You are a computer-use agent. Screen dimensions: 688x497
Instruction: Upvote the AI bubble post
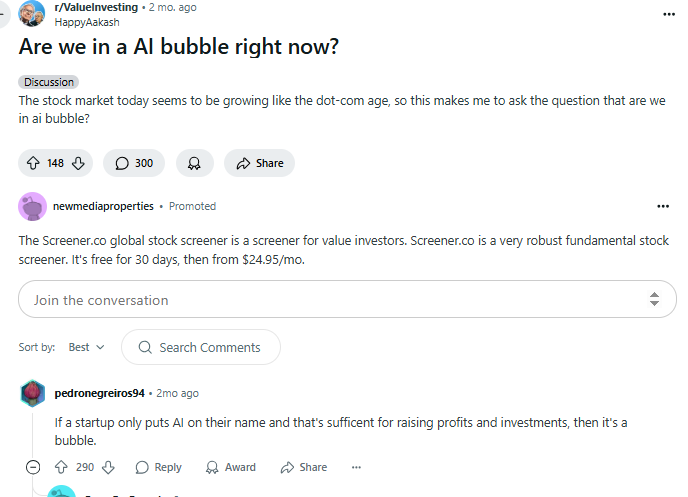(33, 163)
